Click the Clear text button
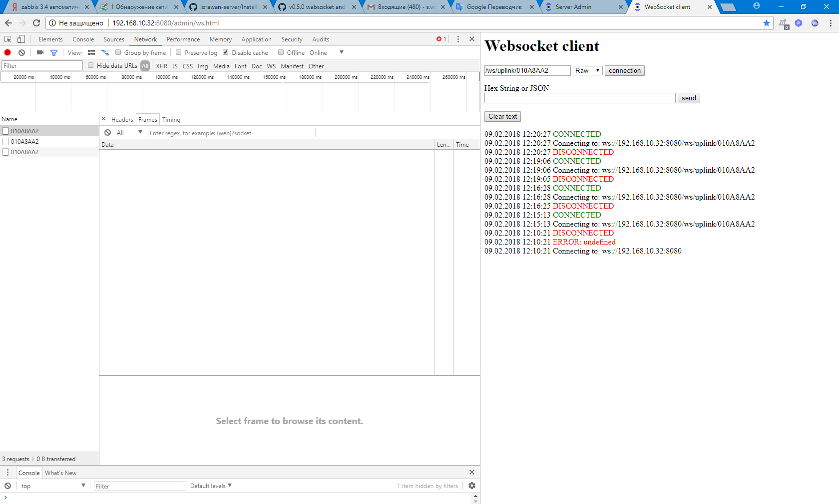 point(502,116)
